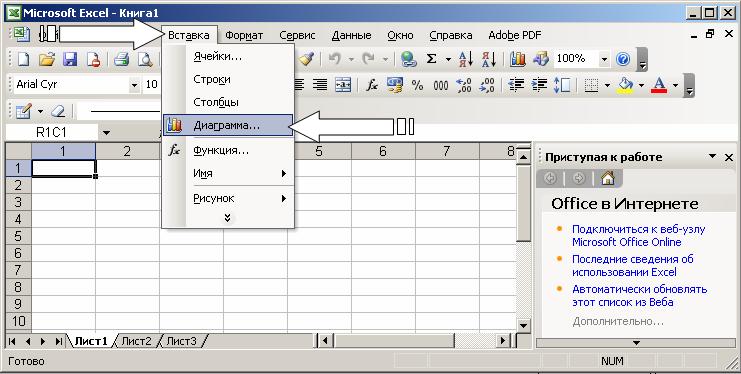The image size is (741, 374).
Task: Open the task pane title dropdown
Action: pos(712,157)
